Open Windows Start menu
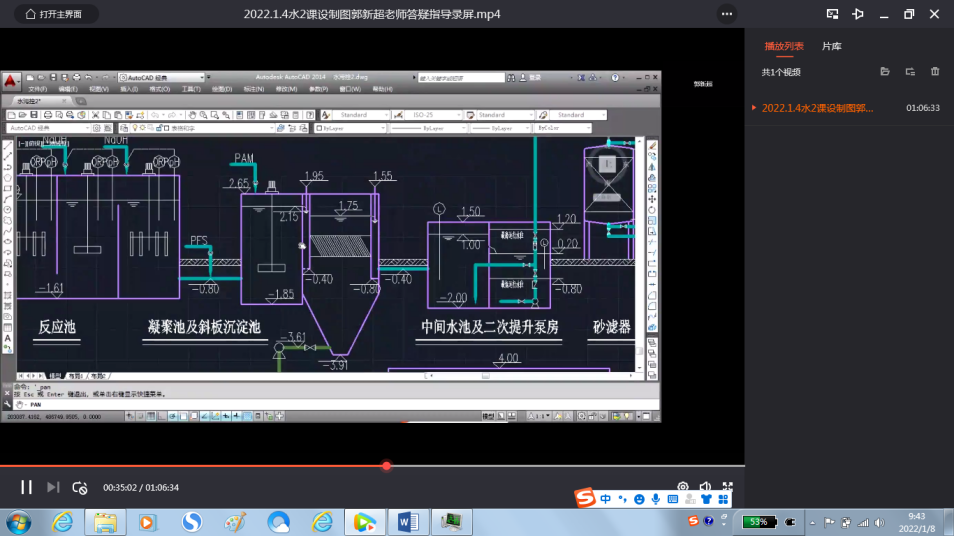The height and width of the screenshot is (537, 956). click(19, 521)
